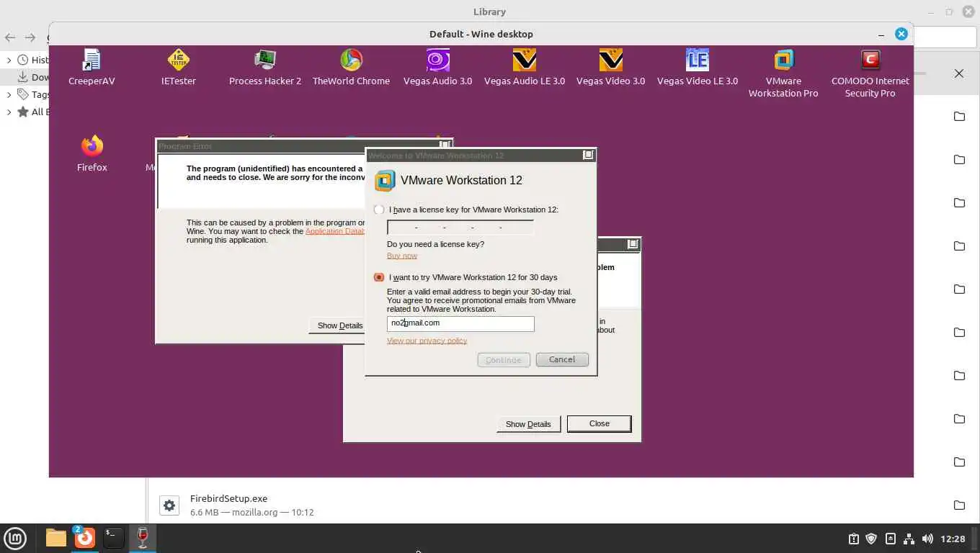This screenshot has height=553, width=980.
Task: Open the volume control in the tray
Action: click(x=927, y=539)
